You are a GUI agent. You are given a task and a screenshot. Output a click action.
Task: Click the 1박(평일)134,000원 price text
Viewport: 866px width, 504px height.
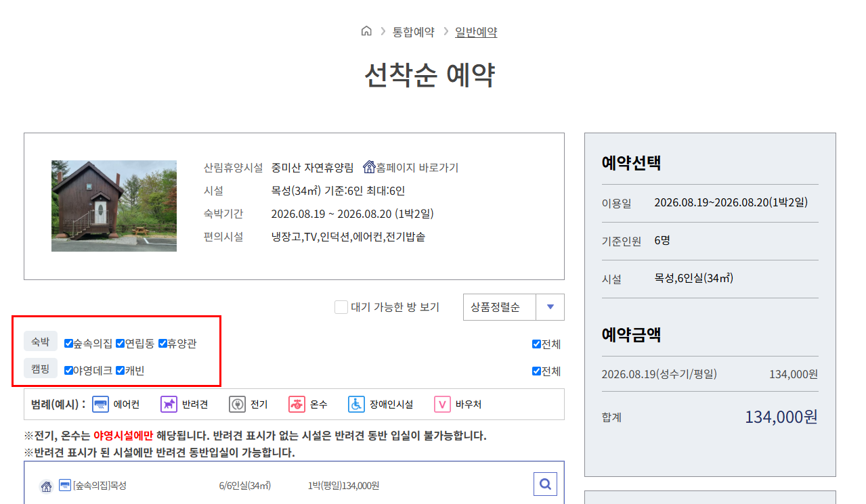343,486
